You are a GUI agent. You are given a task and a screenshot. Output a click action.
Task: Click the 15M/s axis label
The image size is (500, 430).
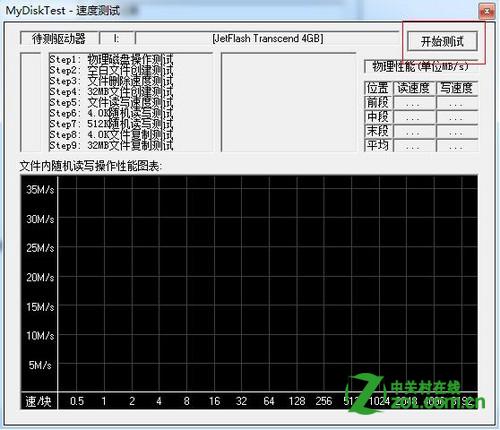tap(40, 307)
